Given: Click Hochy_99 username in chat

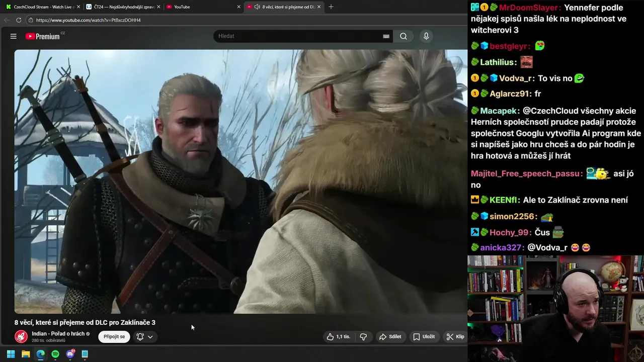Looking at the screenshot, I should (x=510, y=232).
